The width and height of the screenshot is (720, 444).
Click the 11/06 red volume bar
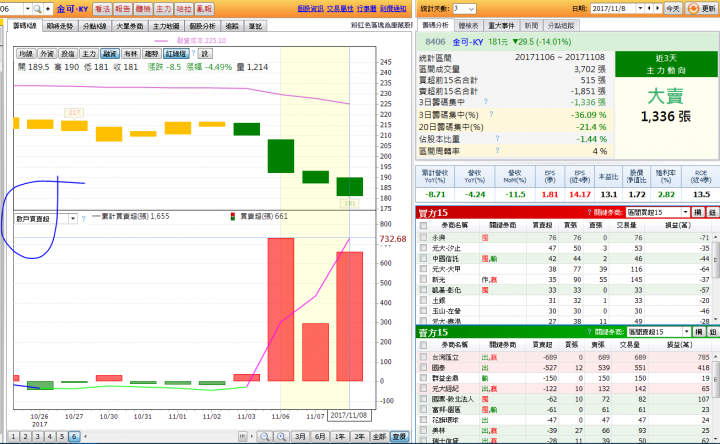(281, 309)
